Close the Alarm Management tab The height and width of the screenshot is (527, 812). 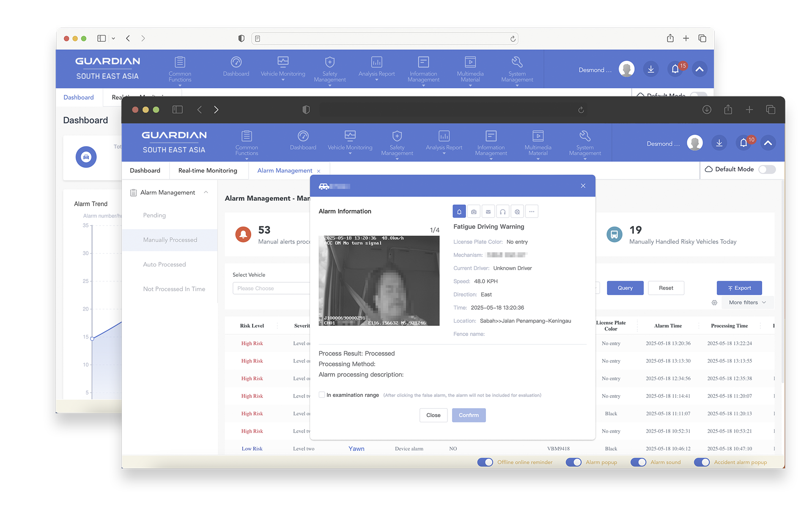[318, 171]
